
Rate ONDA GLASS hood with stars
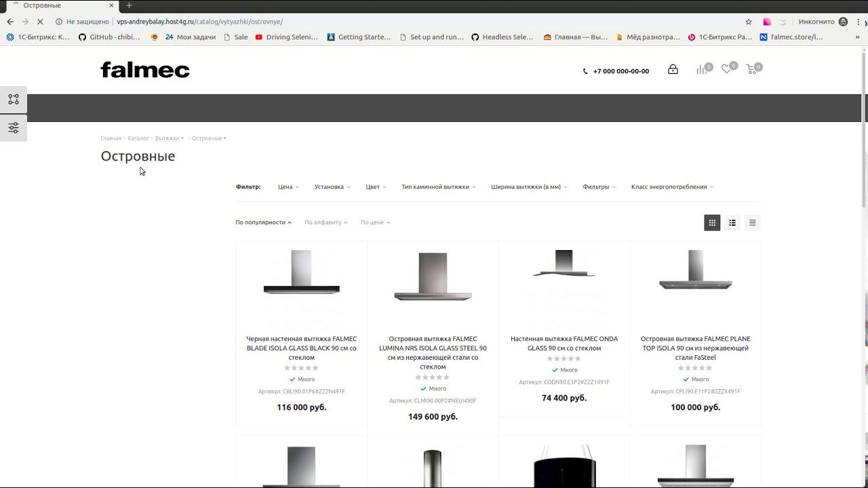[x=564, y=359]
